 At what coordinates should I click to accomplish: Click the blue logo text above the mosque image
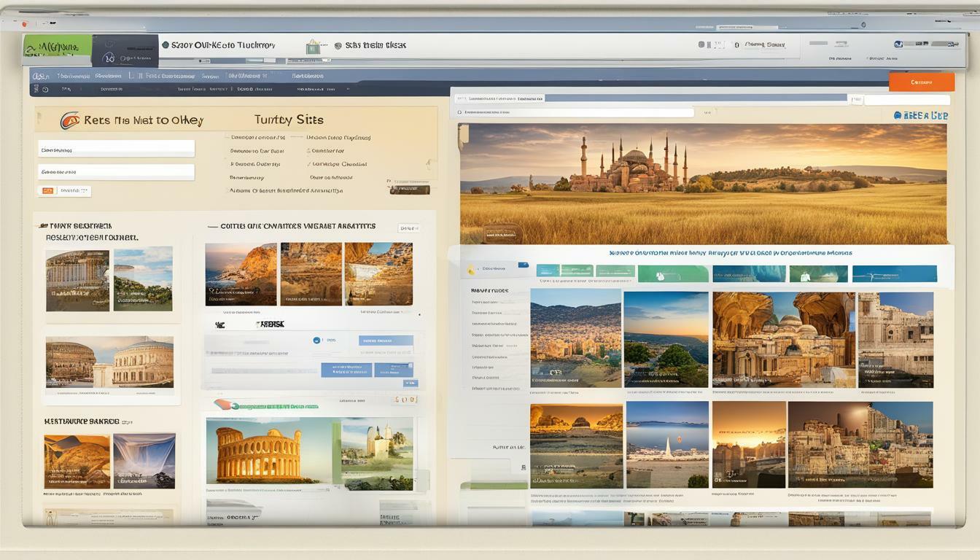920,115
